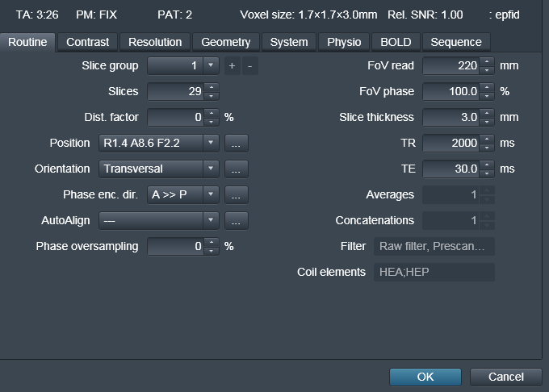
Task: Decrease Slice thickness with down arrow
Action: click(x=486, y=122)
